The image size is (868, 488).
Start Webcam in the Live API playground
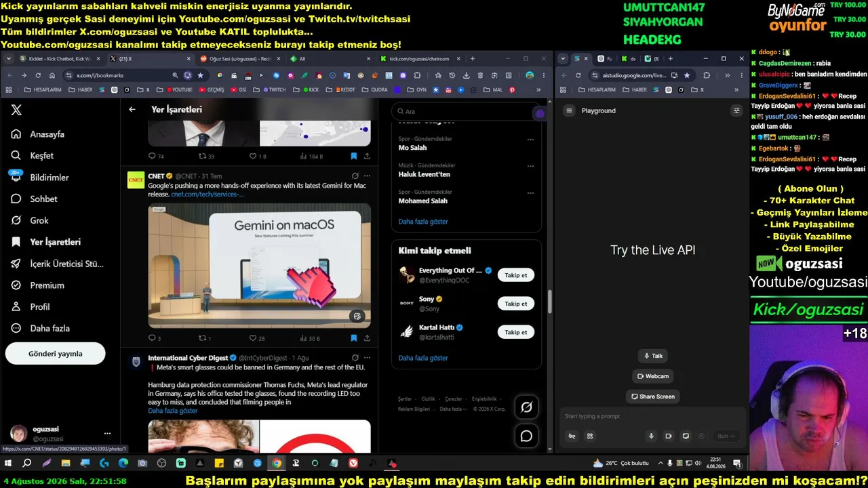[x=653, y=376]
